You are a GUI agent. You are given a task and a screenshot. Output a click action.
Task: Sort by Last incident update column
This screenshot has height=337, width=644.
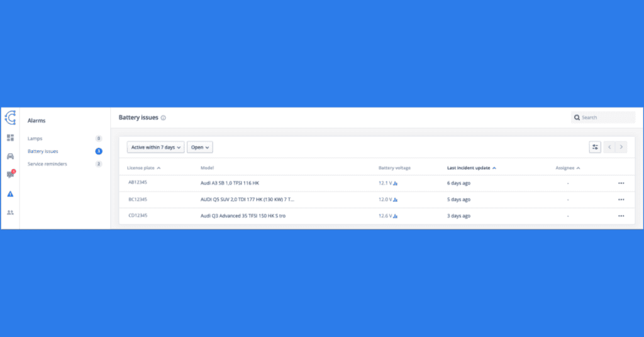[471, 168]
